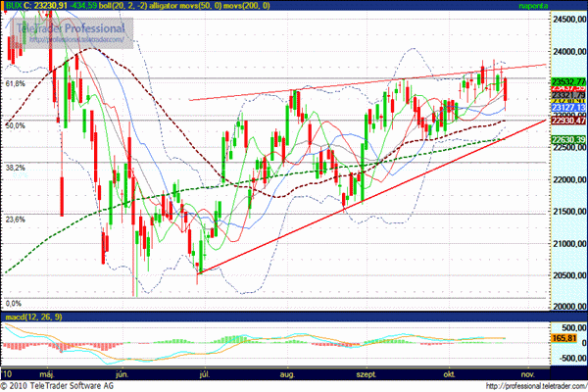Click the green 22630,39 price tag
Viewport: 588px width, 392px height.
point(540,141)
